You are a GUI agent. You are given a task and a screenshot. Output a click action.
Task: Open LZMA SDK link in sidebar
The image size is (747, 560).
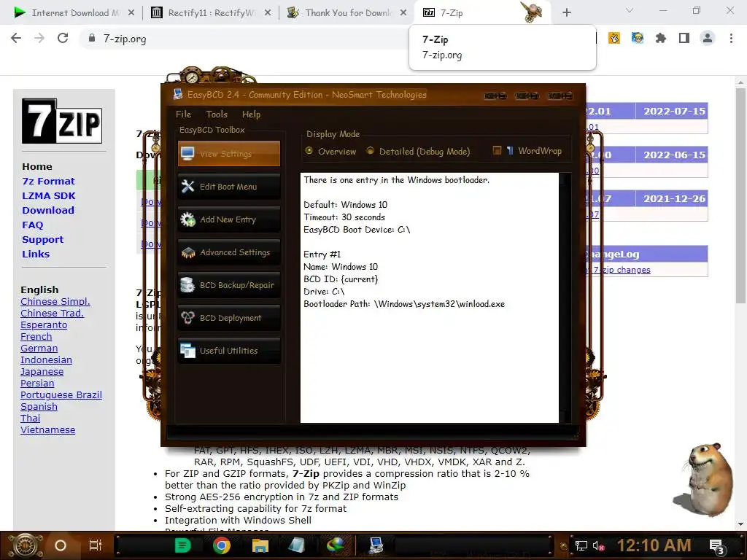click(49, 196)
